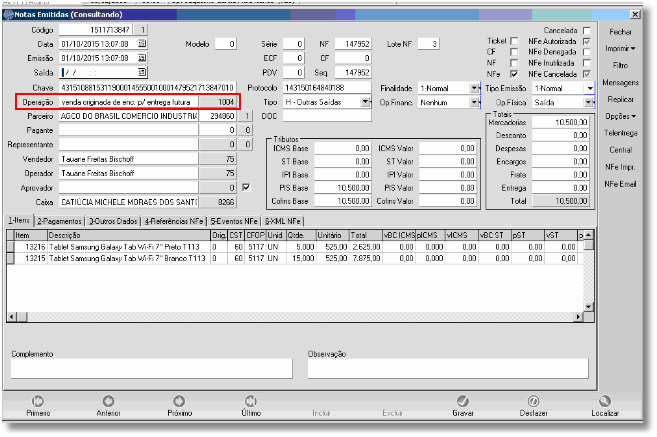Image resolution: width=657 pixels, height=437 pixels.
Task: Toggle the NFe Autorizada checkbox
Action: [587, 41]
